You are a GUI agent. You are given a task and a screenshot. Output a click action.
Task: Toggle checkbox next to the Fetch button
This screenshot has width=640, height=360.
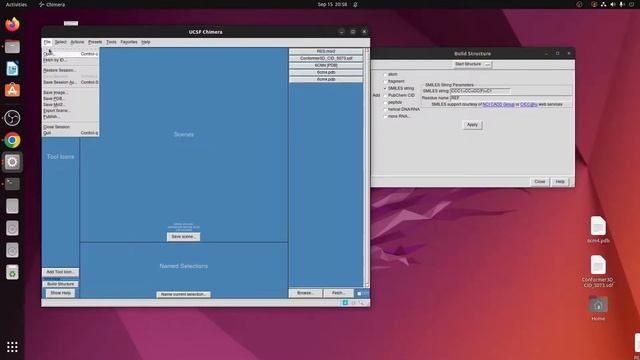point(359,293)
